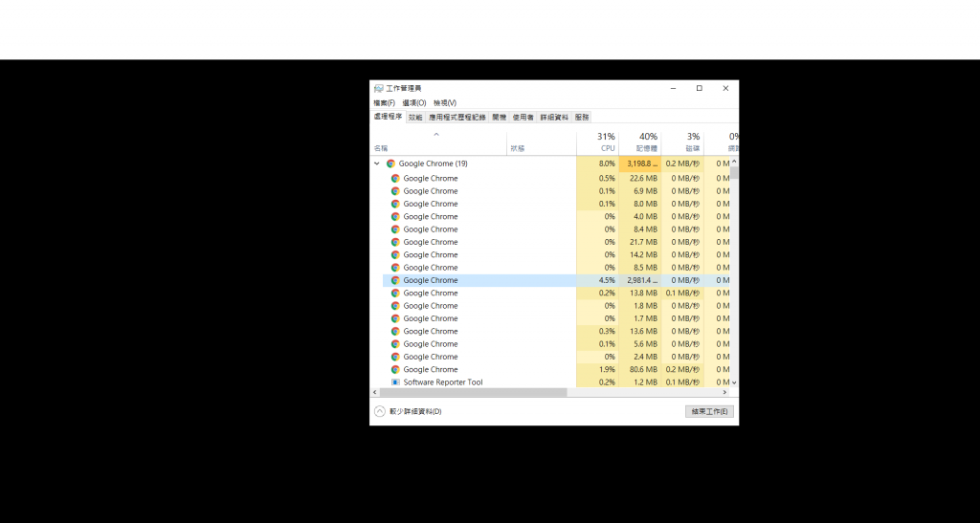Click the Chrome icon in the highlighted 2,981.4 row
Viewport: 980px width, 523px height.
395,280
